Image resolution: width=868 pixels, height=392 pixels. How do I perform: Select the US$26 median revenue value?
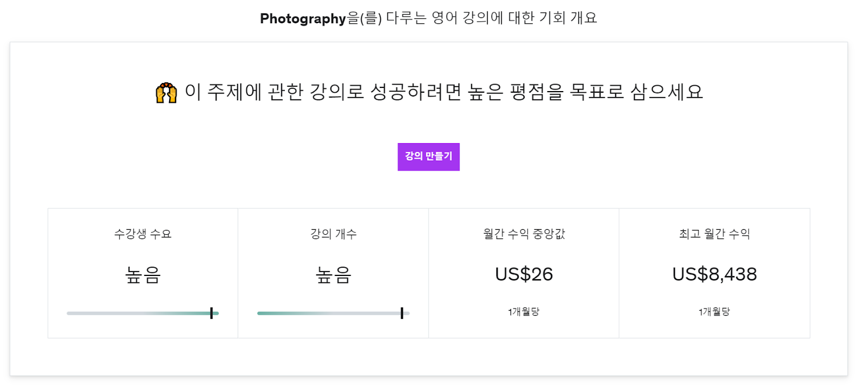524,274
